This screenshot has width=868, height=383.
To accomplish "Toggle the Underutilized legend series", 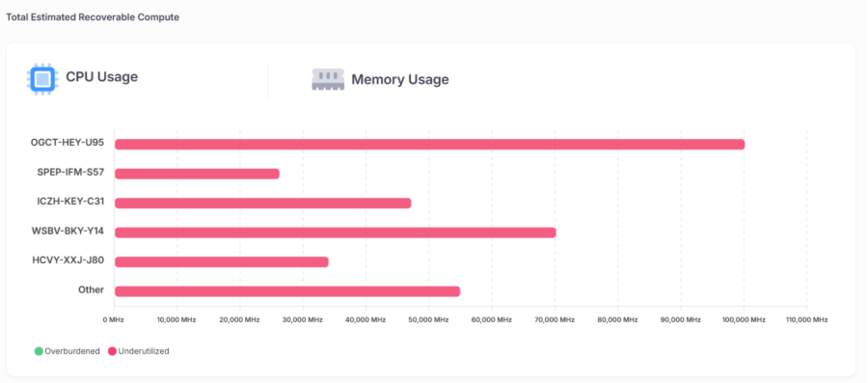I will [138, 351].
